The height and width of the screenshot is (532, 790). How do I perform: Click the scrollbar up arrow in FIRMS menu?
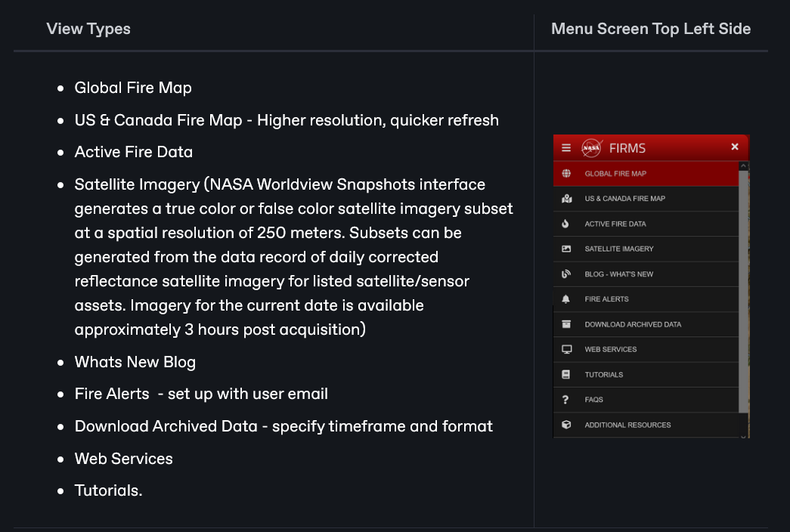[x=743, y=165]
